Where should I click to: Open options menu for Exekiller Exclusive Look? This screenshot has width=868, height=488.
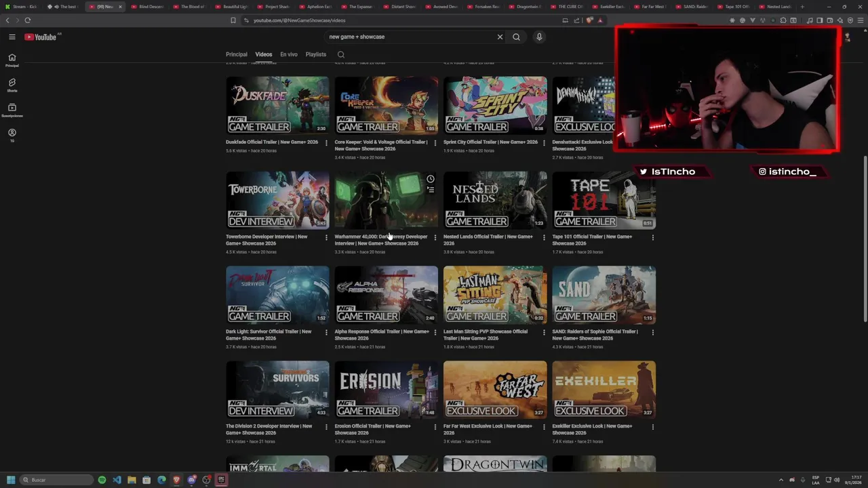(653, 428)
